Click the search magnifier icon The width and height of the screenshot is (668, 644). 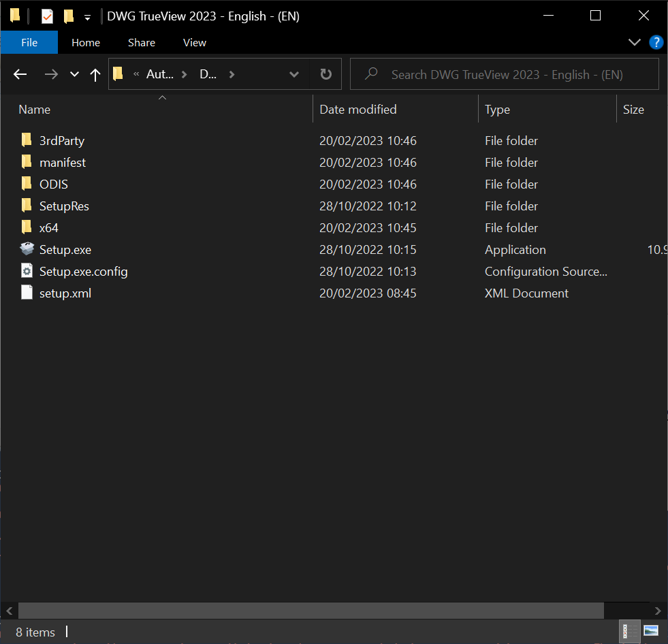tap(370, 74)
